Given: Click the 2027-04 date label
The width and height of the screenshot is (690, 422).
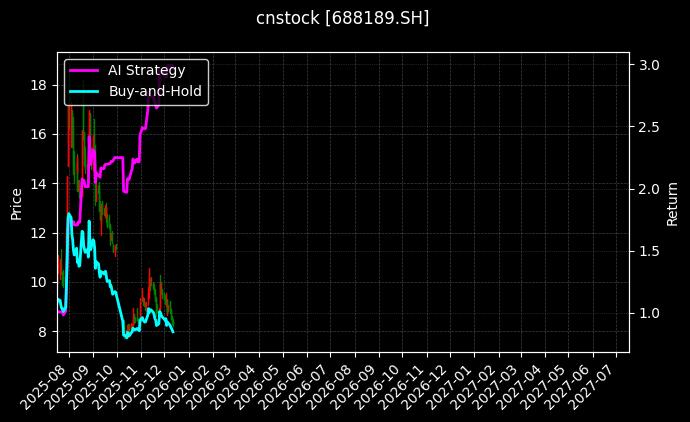Looking at the screenshot, I should click(519, 387).
